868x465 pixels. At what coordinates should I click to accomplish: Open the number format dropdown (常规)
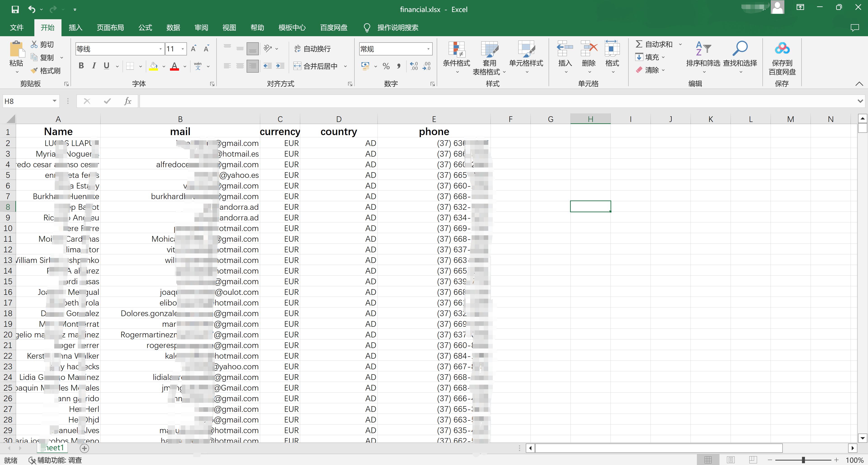pos(428,49)
